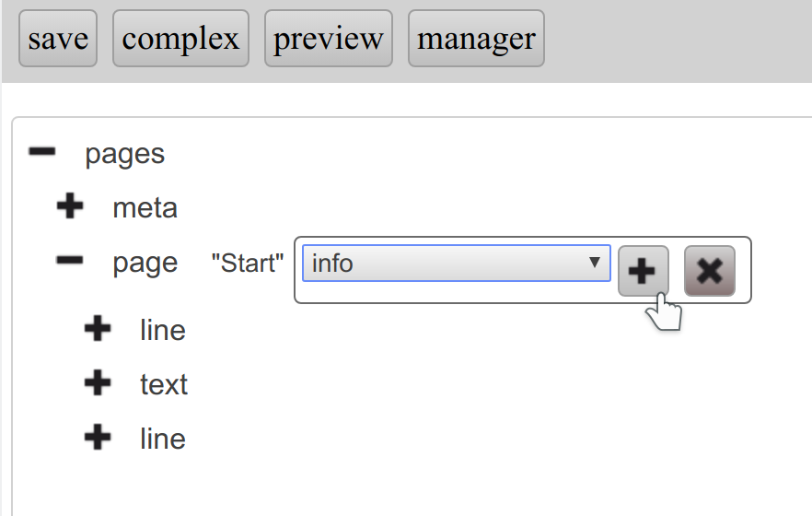
Task: Add the selected info element with plus
Action: click(x=643, y=271)
